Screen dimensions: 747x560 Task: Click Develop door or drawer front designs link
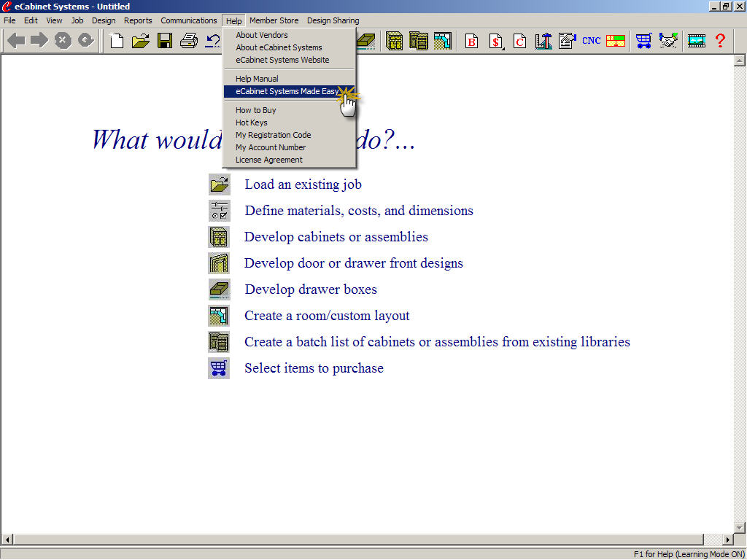coord(354,262)
